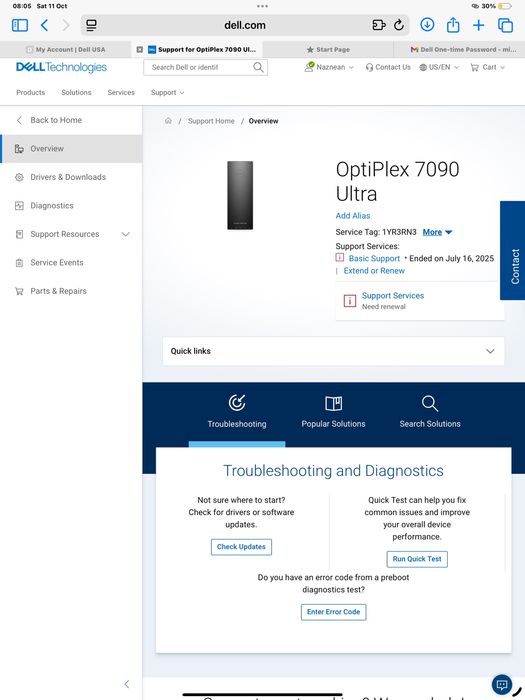Screen dimensions: 525x700
Task: Toggle the Safari sidebar icon
Action: 20,25
